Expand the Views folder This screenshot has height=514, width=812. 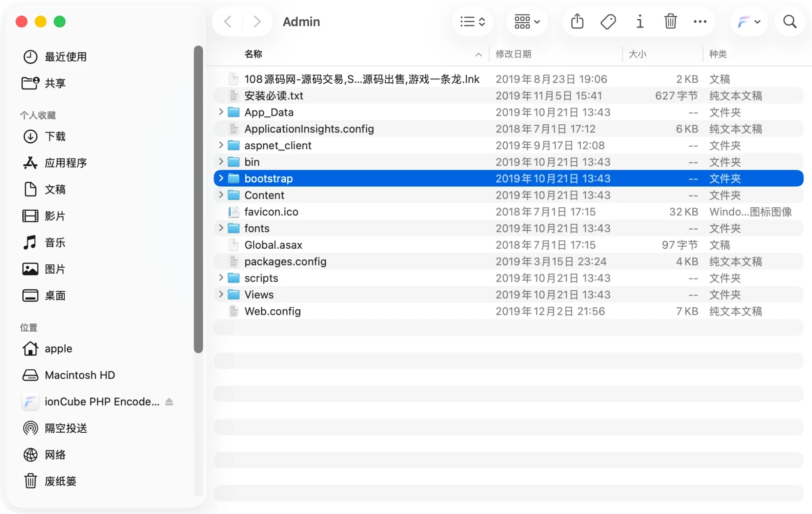click(221, 294)
